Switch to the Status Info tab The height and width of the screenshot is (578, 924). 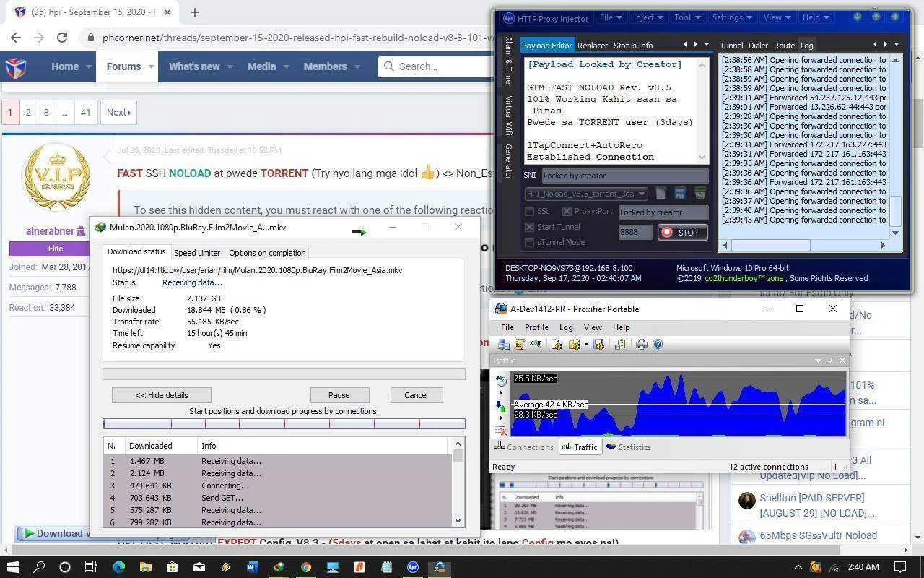point(633,46)
